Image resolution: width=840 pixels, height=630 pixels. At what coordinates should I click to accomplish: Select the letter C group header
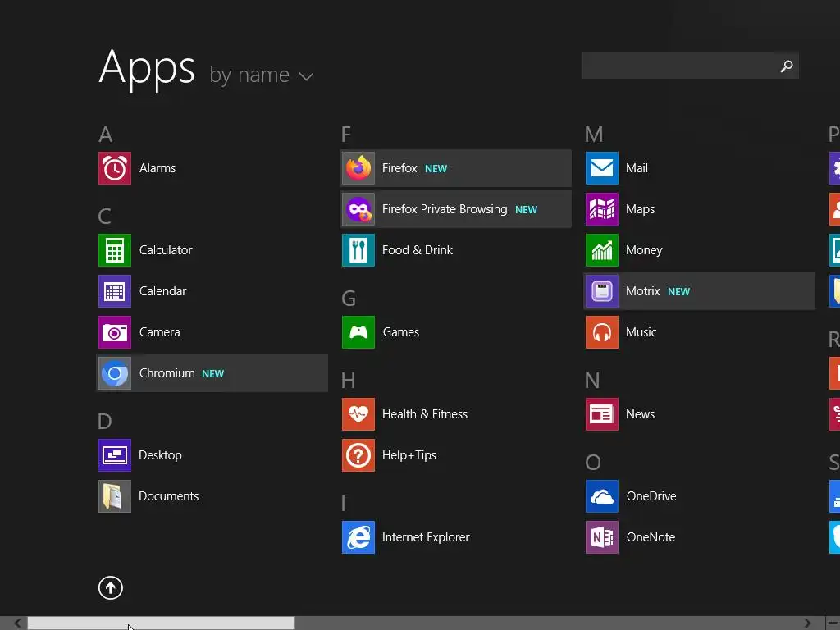click(x=105, y=217)
